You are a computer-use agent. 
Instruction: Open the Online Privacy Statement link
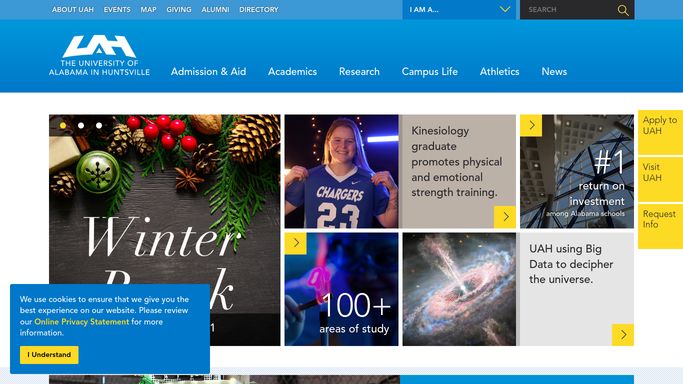81,322
